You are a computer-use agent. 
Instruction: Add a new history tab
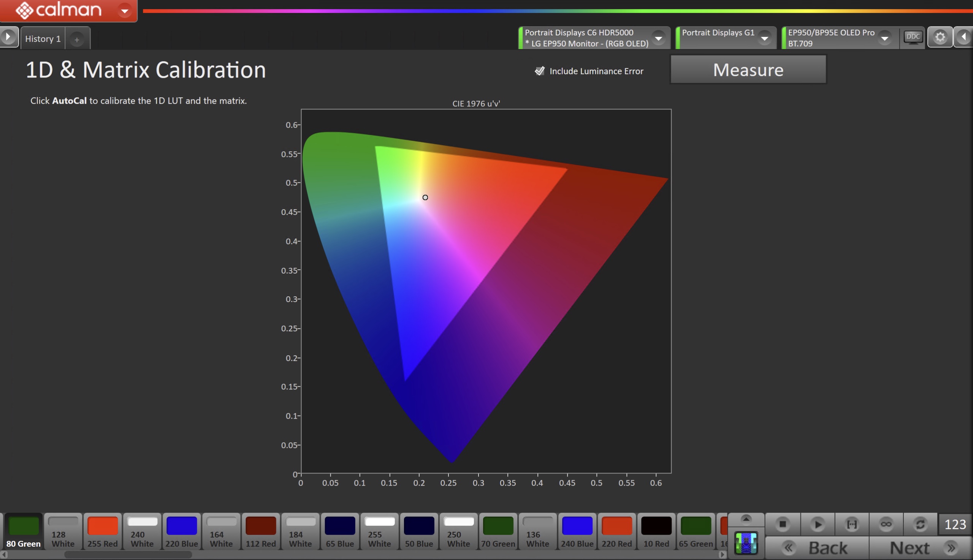(77, 40)
